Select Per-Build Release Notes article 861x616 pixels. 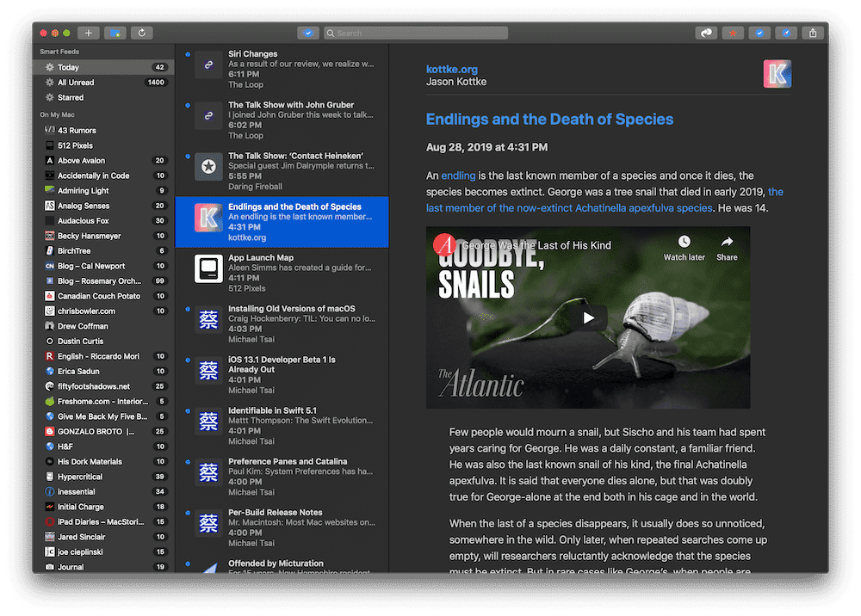pos(282,528)
